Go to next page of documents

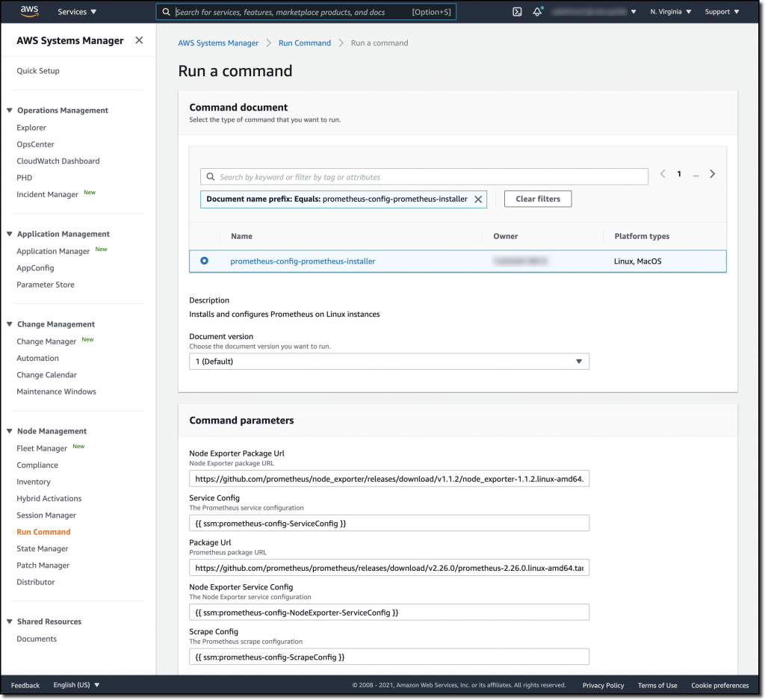click(x=712, y=173)
